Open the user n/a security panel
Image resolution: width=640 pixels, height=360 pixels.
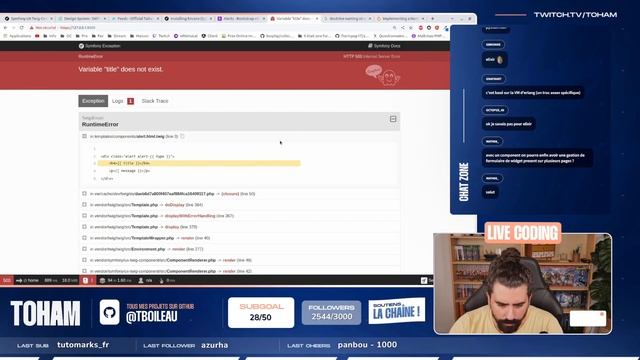145,280
